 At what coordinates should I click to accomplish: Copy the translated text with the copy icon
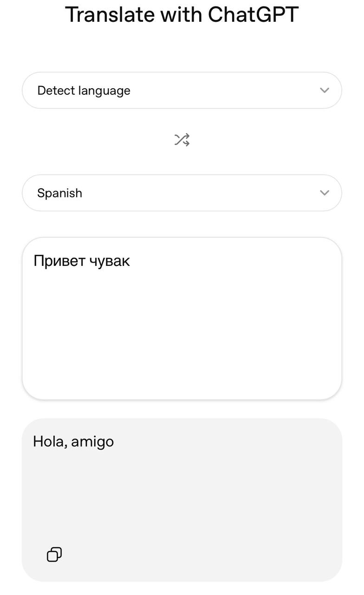point(54,554)
